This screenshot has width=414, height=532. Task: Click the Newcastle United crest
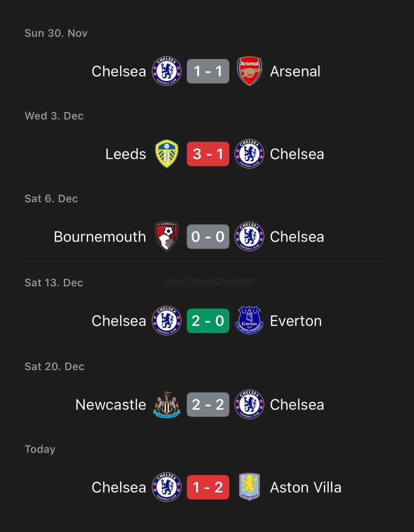167,405
